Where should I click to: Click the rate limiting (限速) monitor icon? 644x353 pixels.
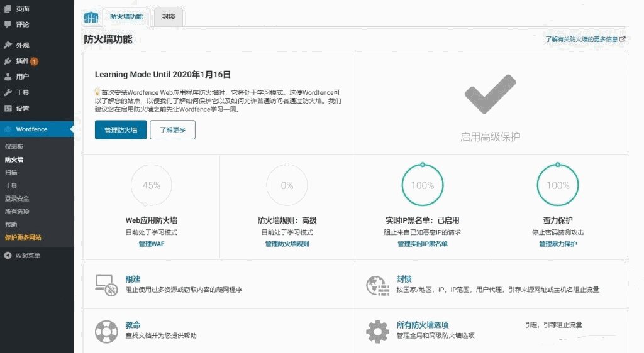click(x=106, y=285)
